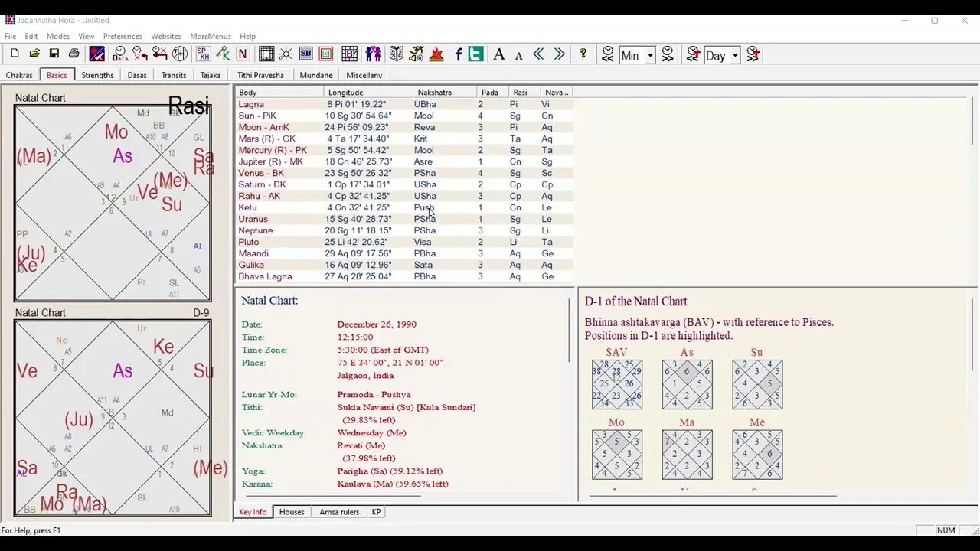Switch to the Tajaka tab
Viewport: 980px width, 551px height.
coord(211,75)
